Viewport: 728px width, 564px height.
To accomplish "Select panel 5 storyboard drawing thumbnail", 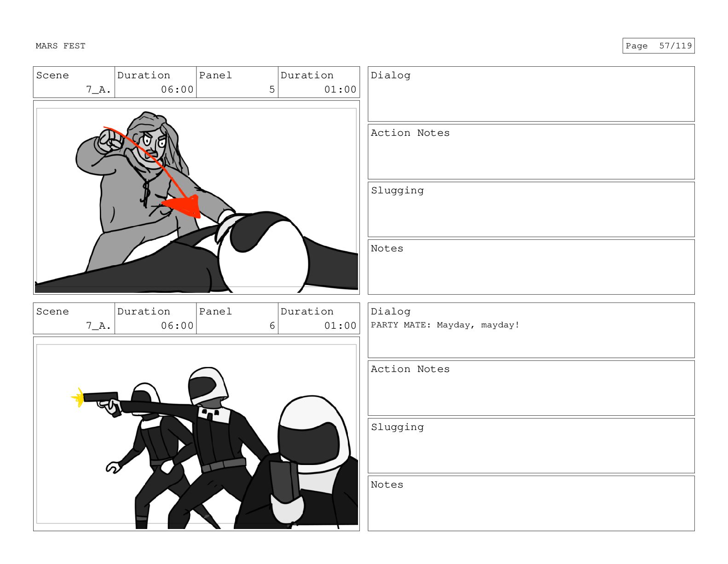I will tap(196, 198).
